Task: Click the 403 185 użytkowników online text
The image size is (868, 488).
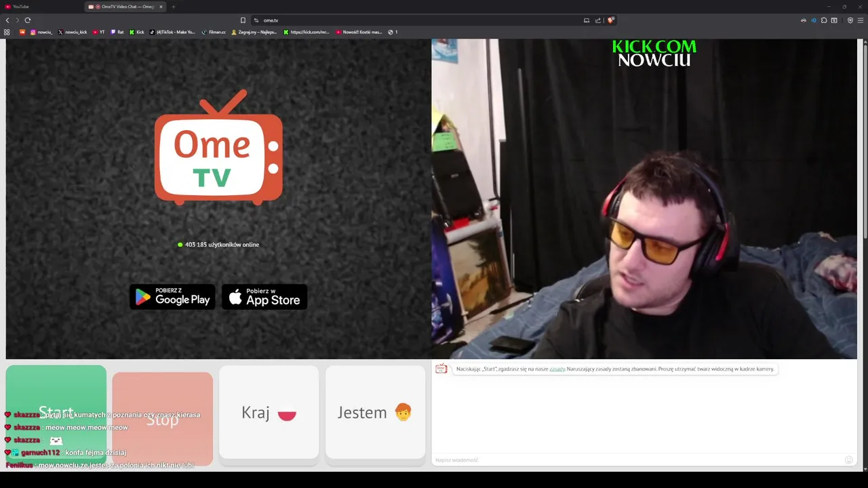Action: tap(222, 245)
